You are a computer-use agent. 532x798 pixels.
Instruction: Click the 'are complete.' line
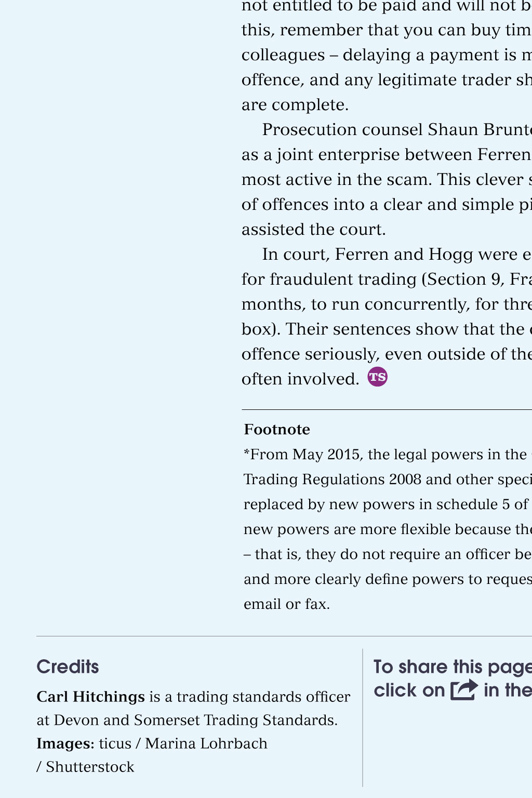click(x=295, y=105)
